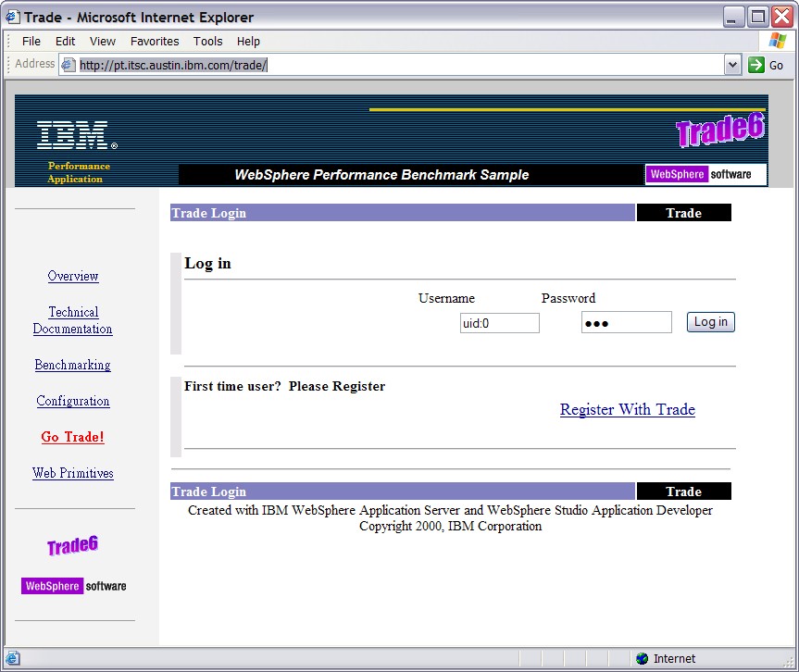Click the 'Password' label
The width and height of the screenshot is (799, 672).
click(568, 298)
